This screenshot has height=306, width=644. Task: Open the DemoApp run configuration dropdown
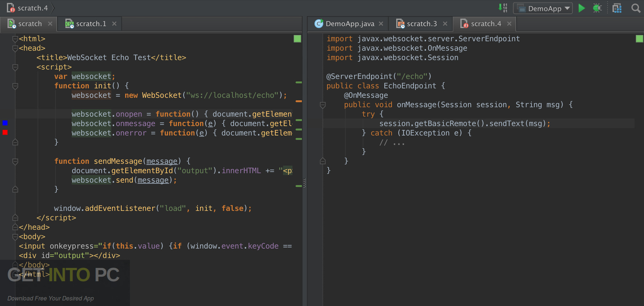[543, 8]
